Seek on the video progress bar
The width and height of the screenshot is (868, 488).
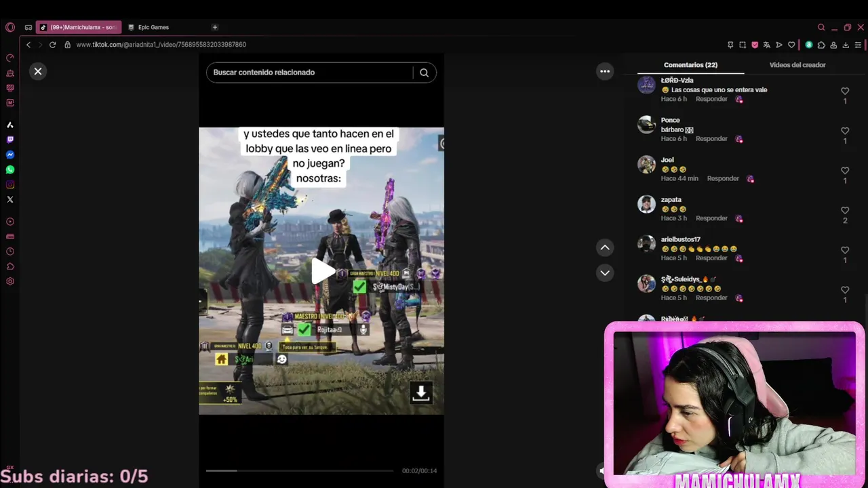point(300,470)
